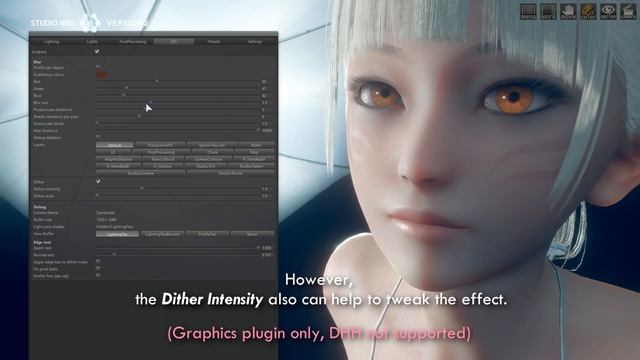
Task: Adjust the Red slider handle
Action: pyautogui.click(x=157, y=81)
